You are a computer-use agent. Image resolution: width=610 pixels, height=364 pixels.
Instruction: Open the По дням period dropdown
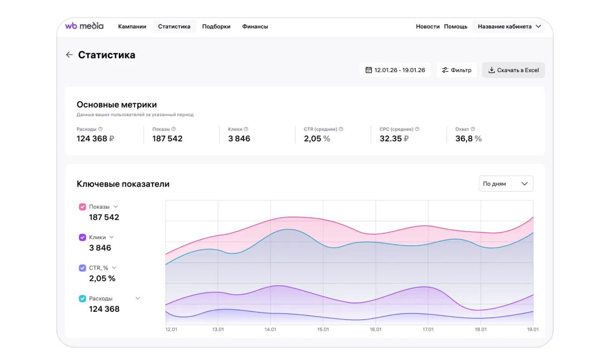506,184
